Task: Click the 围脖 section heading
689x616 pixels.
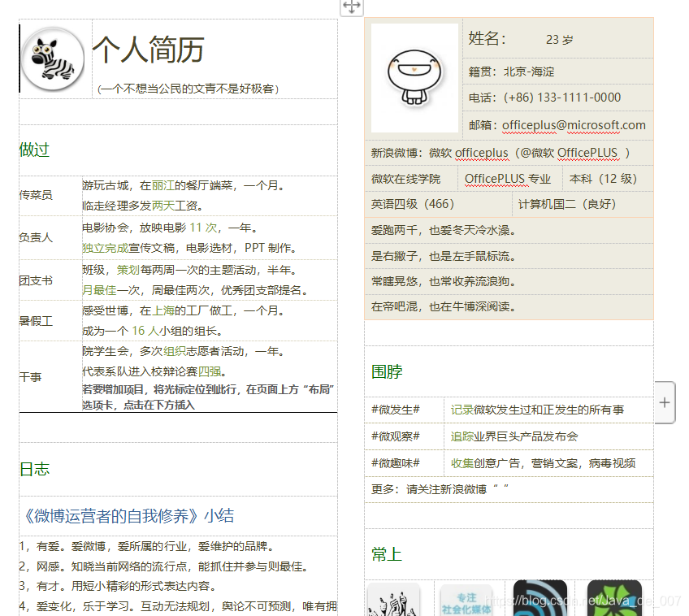Action: point(387,371)
